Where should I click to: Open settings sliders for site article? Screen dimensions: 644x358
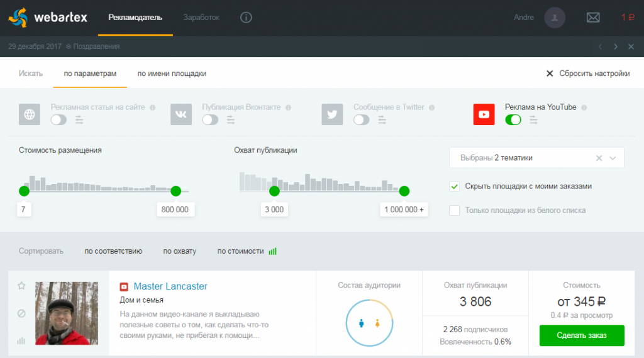[x=79, y=120]
